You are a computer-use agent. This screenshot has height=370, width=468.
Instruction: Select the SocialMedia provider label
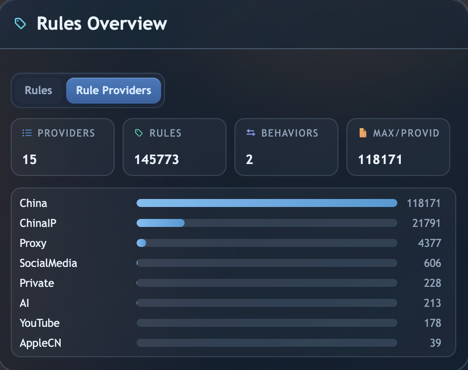click(48, 263)
